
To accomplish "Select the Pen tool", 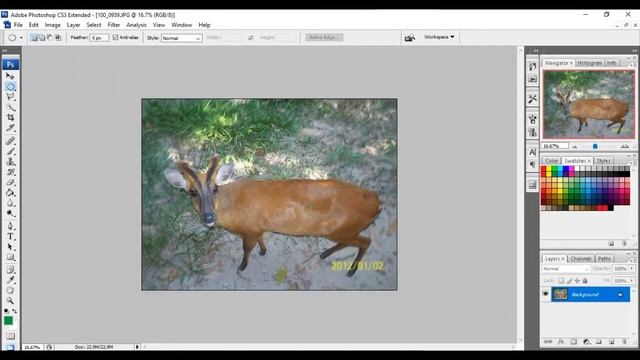I will [10, 226].
